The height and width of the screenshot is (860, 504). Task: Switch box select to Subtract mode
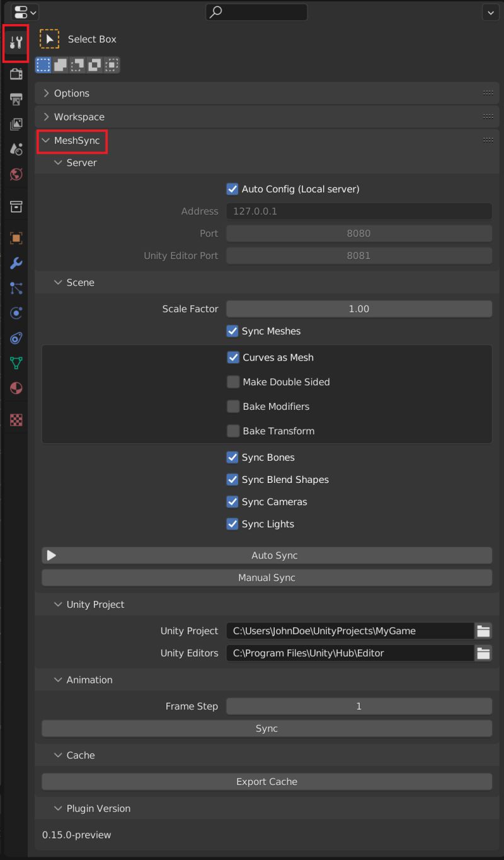click(77, 64)
